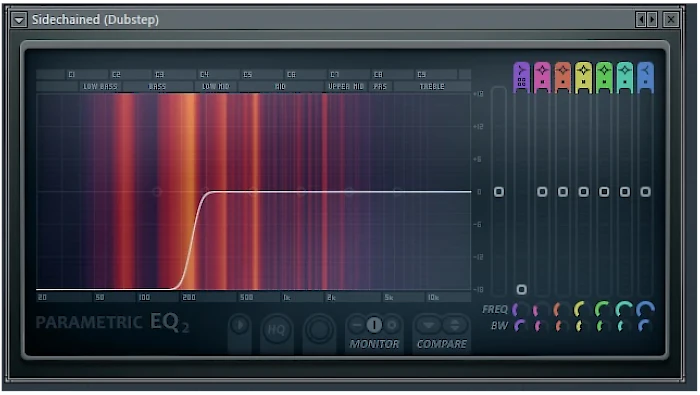Click the orange FREQ knob
The height and width of the screenshot is (395, 700).
point(562,309)
